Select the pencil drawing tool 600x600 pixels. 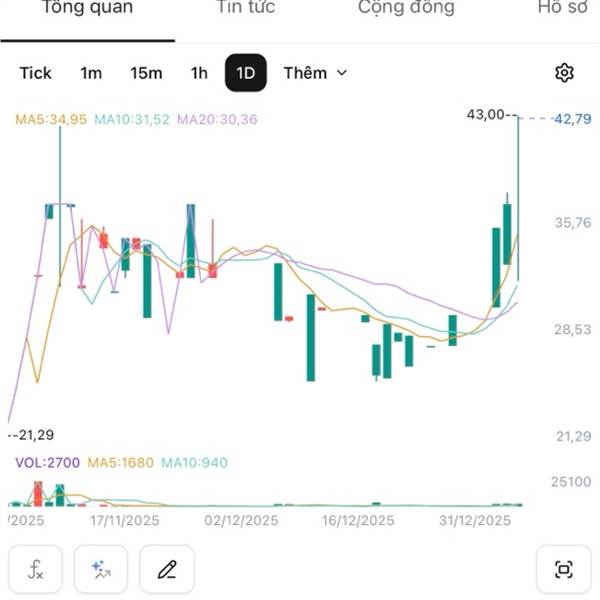pyautogui.click(x=167, y=569)
